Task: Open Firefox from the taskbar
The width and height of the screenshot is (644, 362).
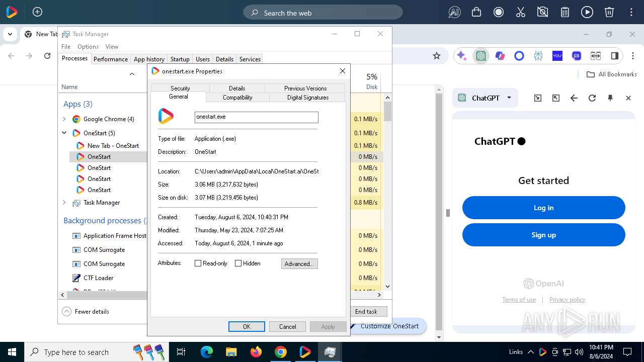Action: 256,352
